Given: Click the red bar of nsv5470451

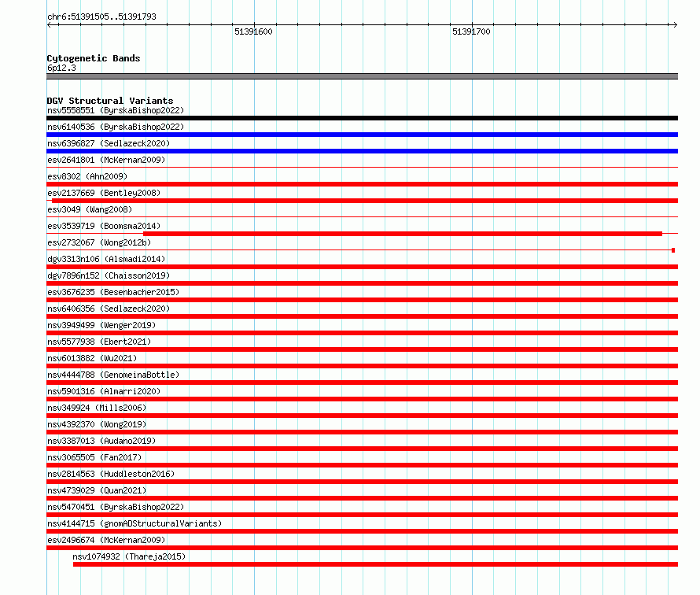Looking at the screenshot, I should (x=362, y=515).
